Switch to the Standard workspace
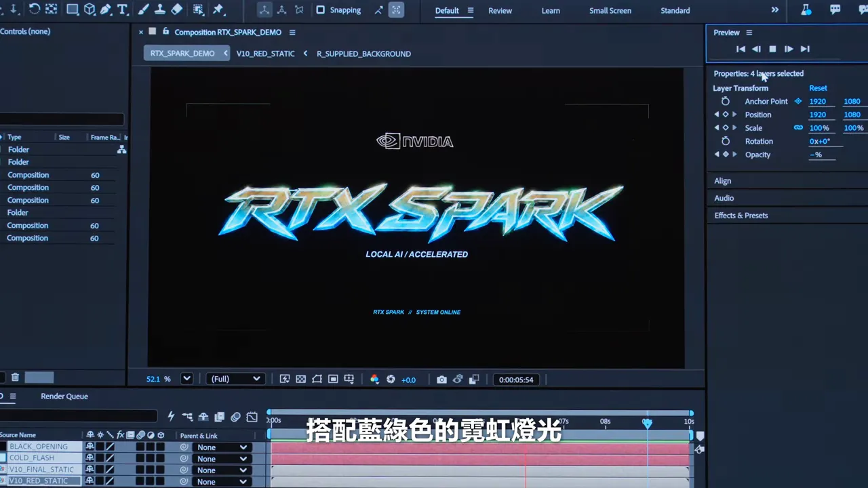Image resolution: width=868 pixels, height=488 pixels. 675,11
